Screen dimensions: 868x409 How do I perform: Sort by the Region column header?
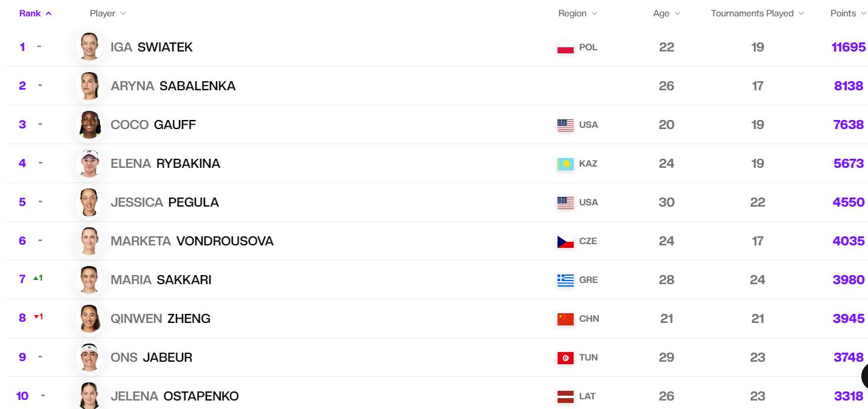click(577, 13)
